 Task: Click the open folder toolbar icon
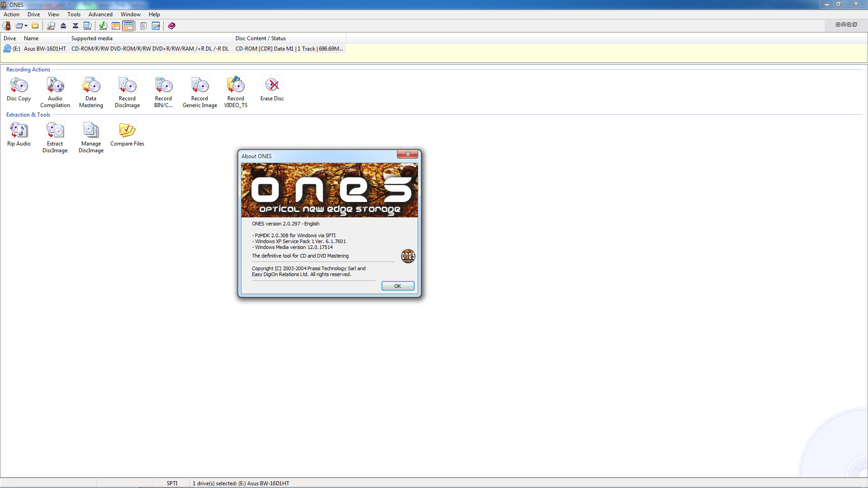(35, 26)
